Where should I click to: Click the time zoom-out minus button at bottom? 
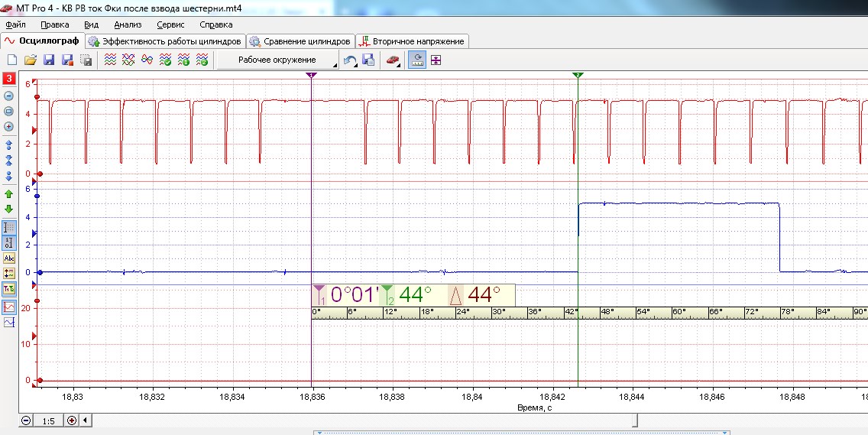point(27,420)
